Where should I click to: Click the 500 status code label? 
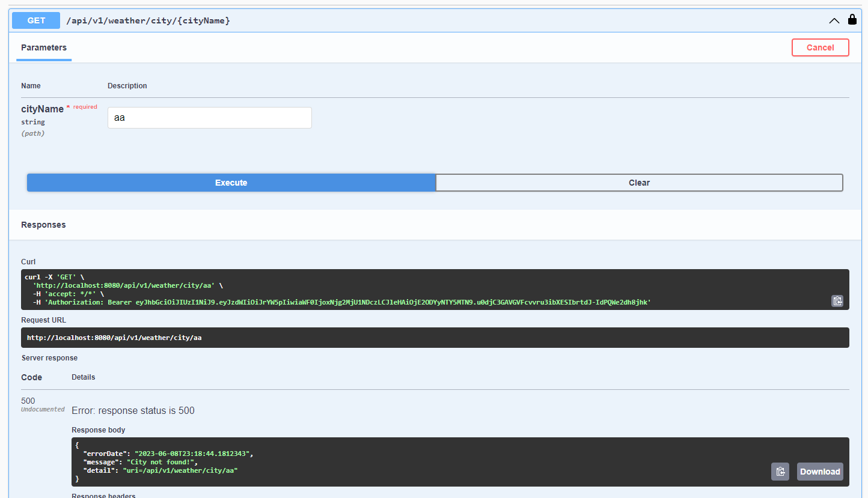point(28,401)
